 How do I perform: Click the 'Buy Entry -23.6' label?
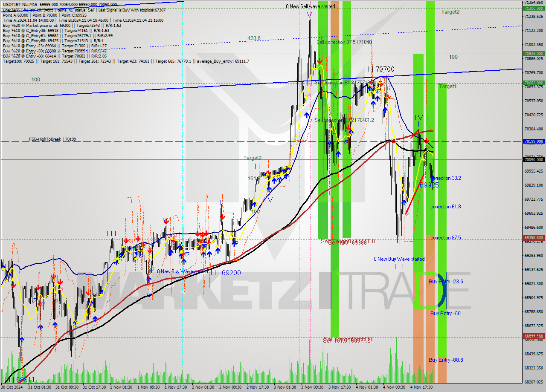coord(446,282)
